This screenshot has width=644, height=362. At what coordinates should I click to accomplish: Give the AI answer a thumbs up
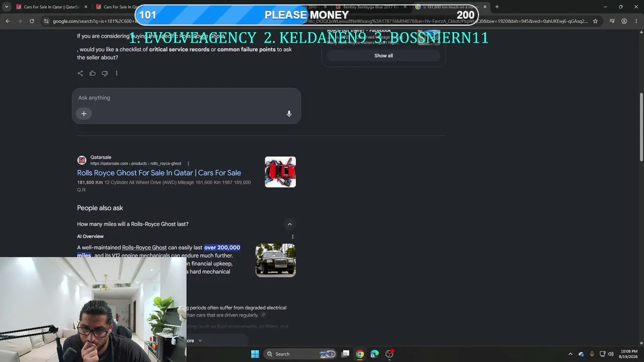(93, 73)
